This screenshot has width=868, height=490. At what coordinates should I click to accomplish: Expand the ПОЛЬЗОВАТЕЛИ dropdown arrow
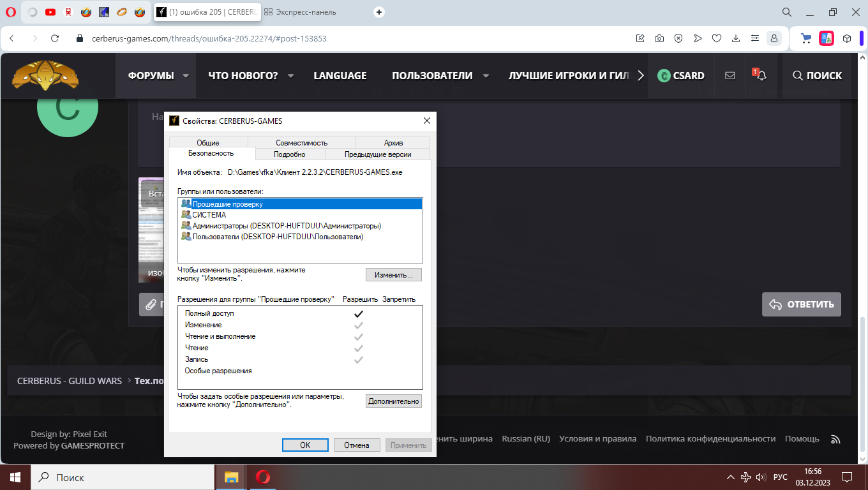pyautogui.click(x=486, y=75)
